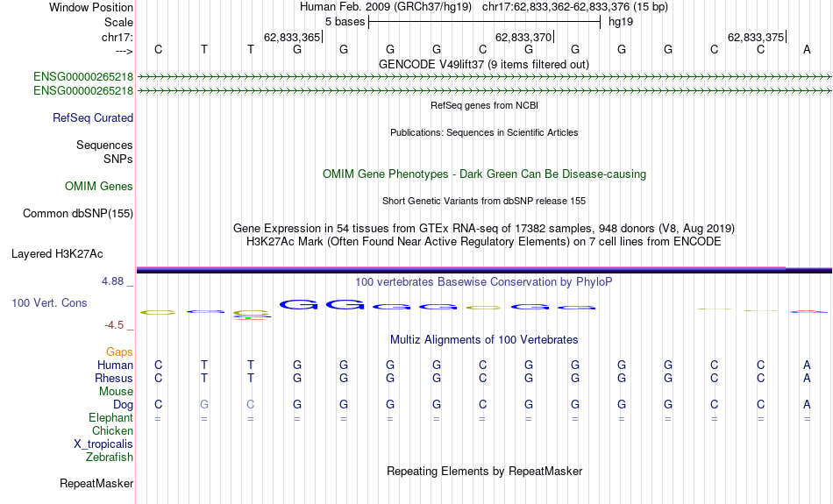Click the grey G mismatch in Dog row

[204, 405]
